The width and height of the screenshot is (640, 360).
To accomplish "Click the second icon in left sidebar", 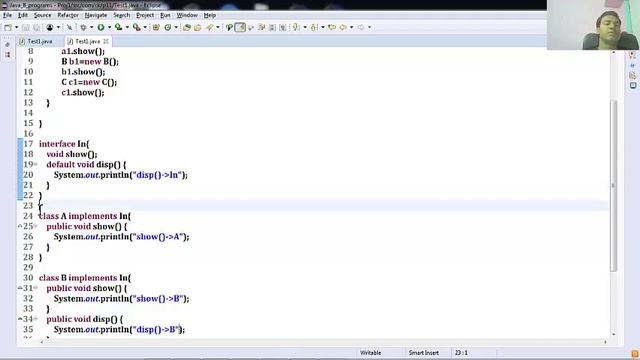I will point(7,55).
